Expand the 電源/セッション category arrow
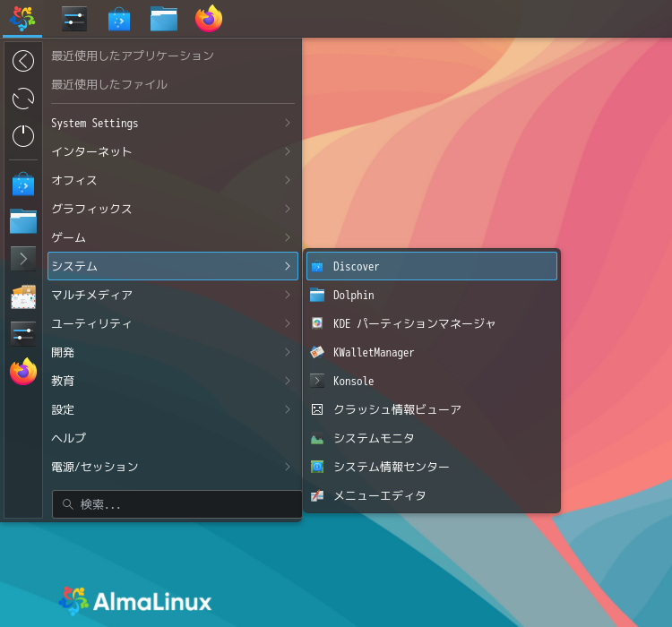 pos(288,467)
